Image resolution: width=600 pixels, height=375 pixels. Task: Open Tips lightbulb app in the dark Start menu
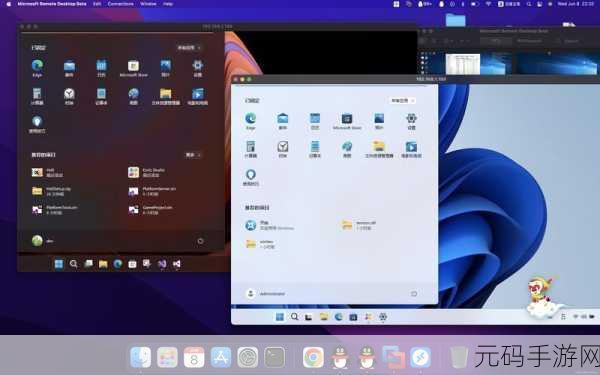[x=37, y=124]
